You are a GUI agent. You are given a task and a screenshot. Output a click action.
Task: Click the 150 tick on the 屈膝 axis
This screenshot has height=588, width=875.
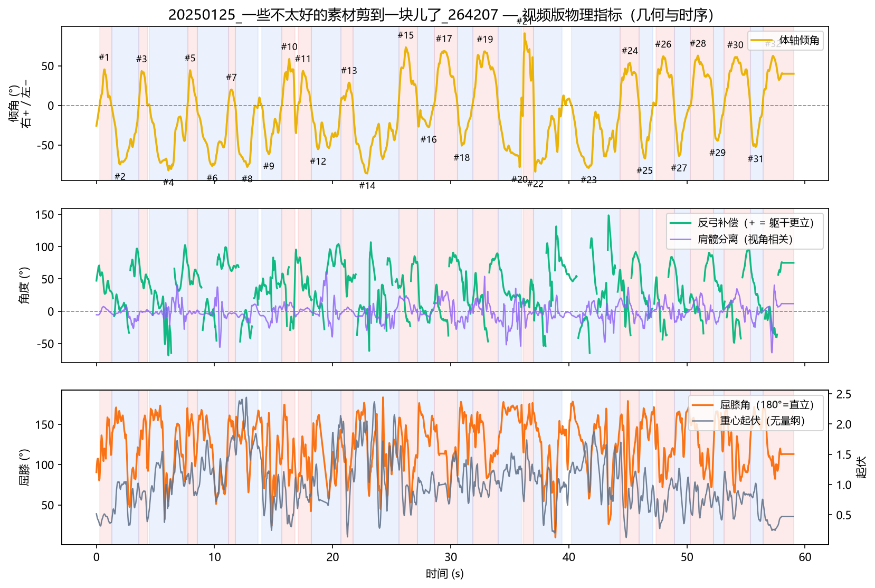(45, 424)
